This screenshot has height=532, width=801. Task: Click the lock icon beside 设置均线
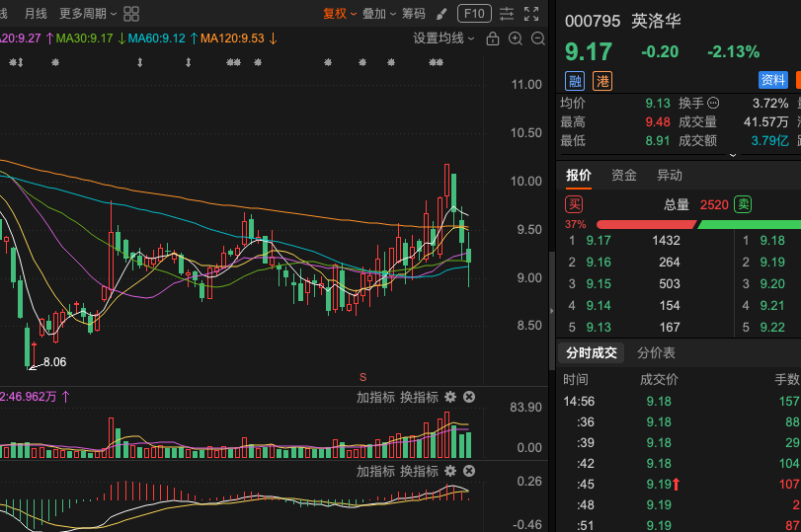click(493, 38)
